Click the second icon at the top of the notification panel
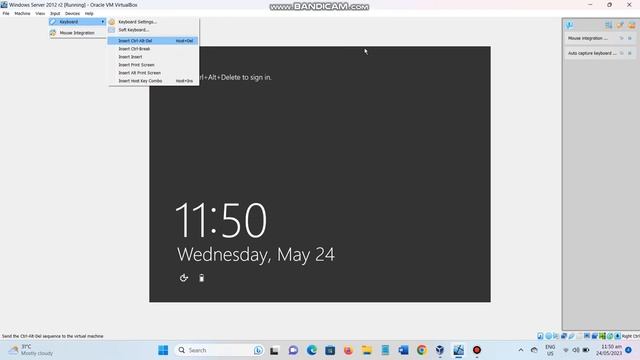 (620, 25)
